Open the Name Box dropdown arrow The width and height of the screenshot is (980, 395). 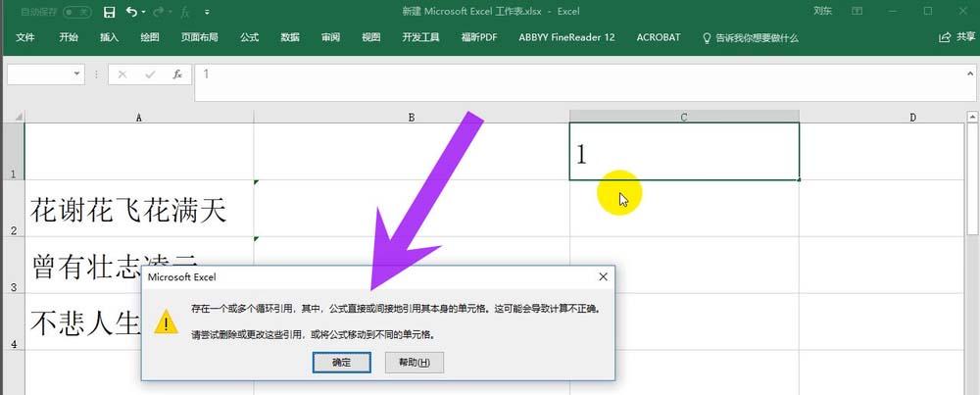[76, 74]
